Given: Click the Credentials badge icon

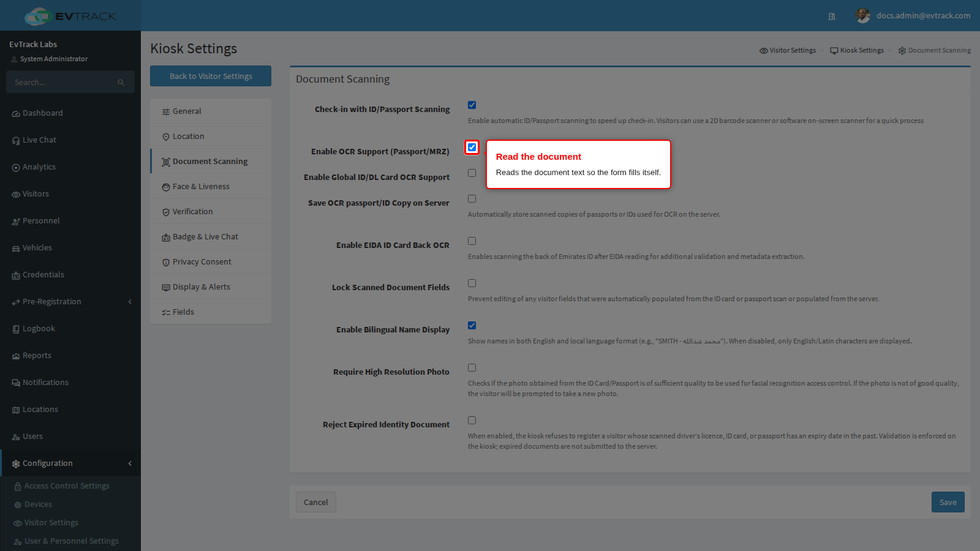Looking at the screenshot, I should pyautogui.click(x=16, y=275).
